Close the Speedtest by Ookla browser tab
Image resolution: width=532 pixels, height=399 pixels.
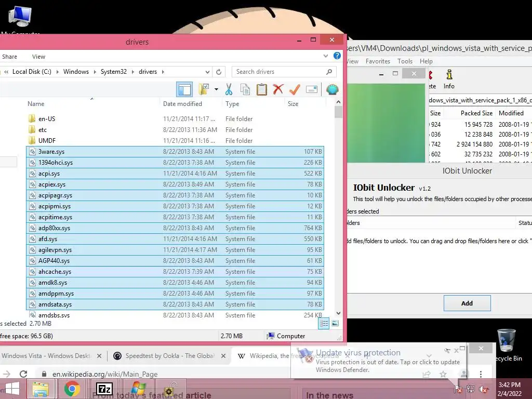point(223,356)
